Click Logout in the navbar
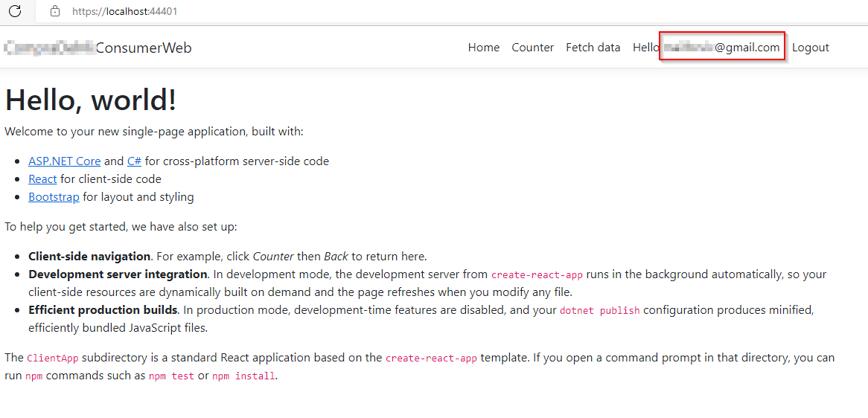The width and height of the screenshot is (868, 418). (x=811, y=48)
